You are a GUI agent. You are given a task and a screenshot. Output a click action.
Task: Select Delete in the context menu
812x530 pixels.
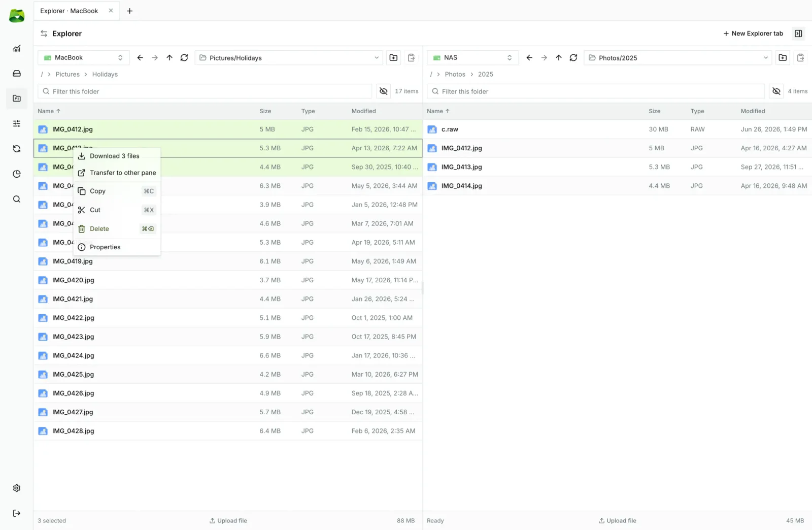pos(117,229)
